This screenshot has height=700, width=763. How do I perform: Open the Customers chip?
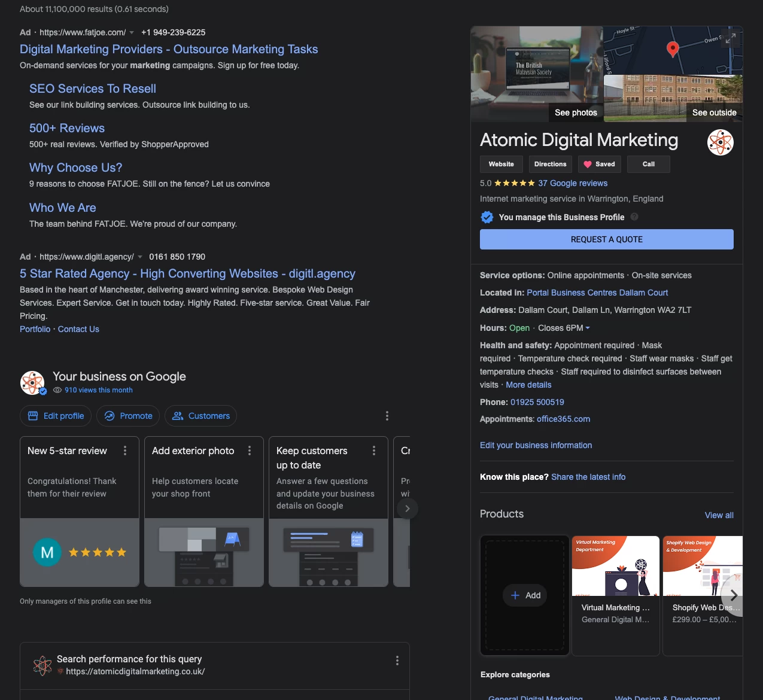200,416
